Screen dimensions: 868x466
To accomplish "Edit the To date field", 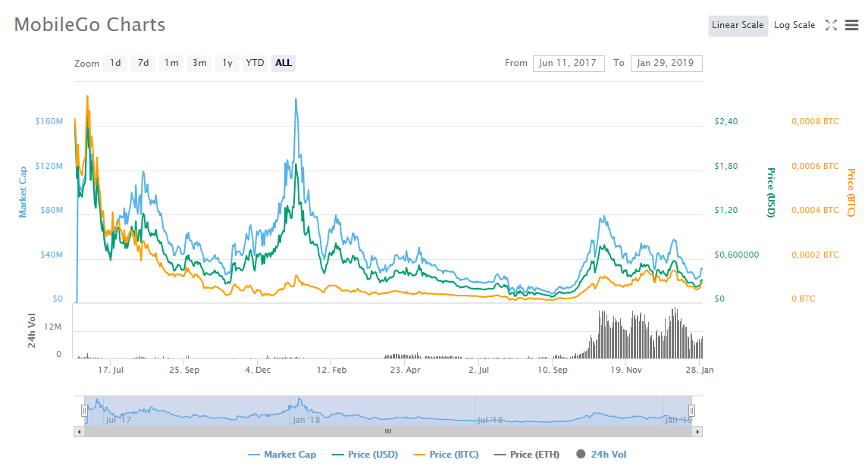I will 666,63.
